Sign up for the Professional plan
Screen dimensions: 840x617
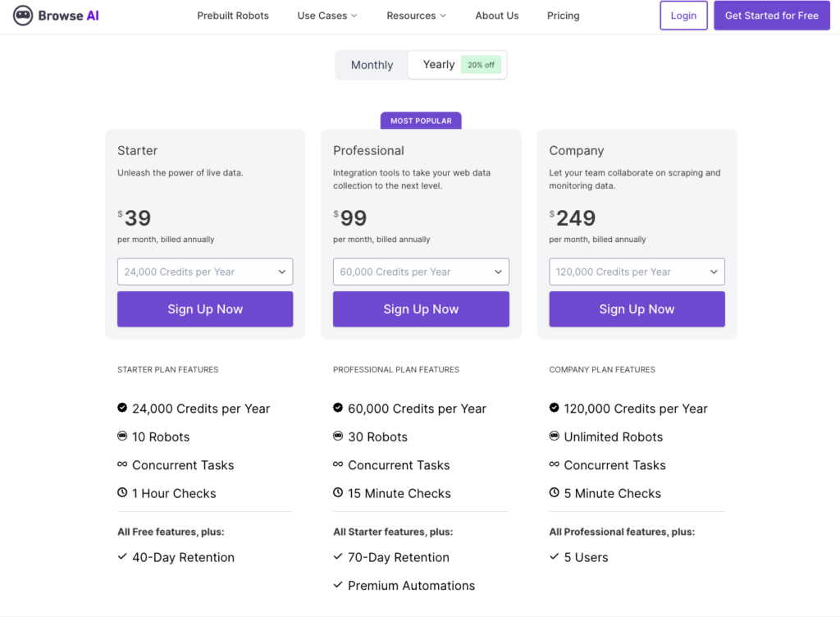pos(421,309)
